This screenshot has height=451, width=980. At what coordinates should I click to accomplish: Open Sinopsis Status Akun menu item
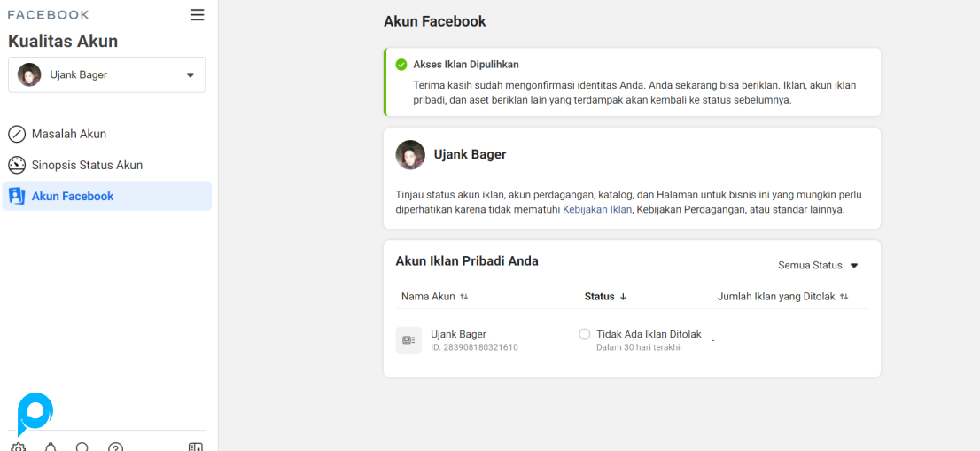click(87, 165)
